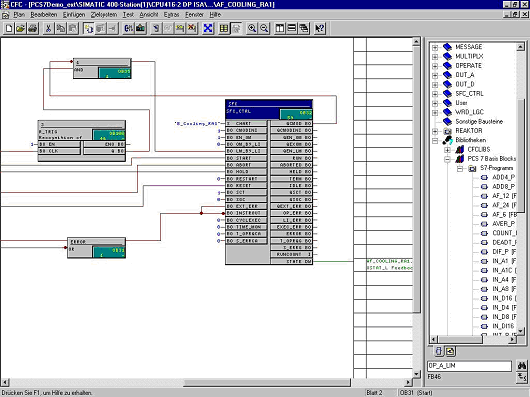The image size is (530, 397).
Task: Expand the MESSAGE folder in catalog
Action: click(x=435, y=47)
